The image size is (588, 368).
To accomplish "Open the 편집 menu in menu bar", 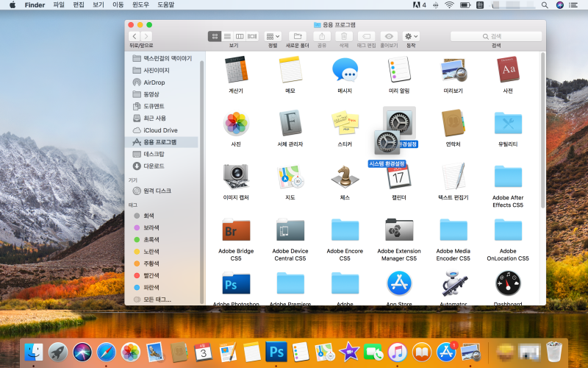I will click(79, 5).
